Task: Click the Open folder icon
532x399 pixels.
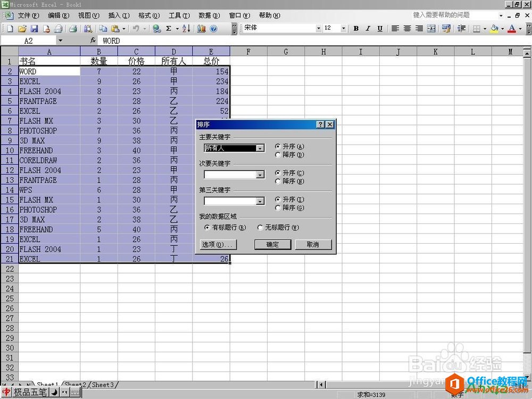Action: click(x=22, y=29)
